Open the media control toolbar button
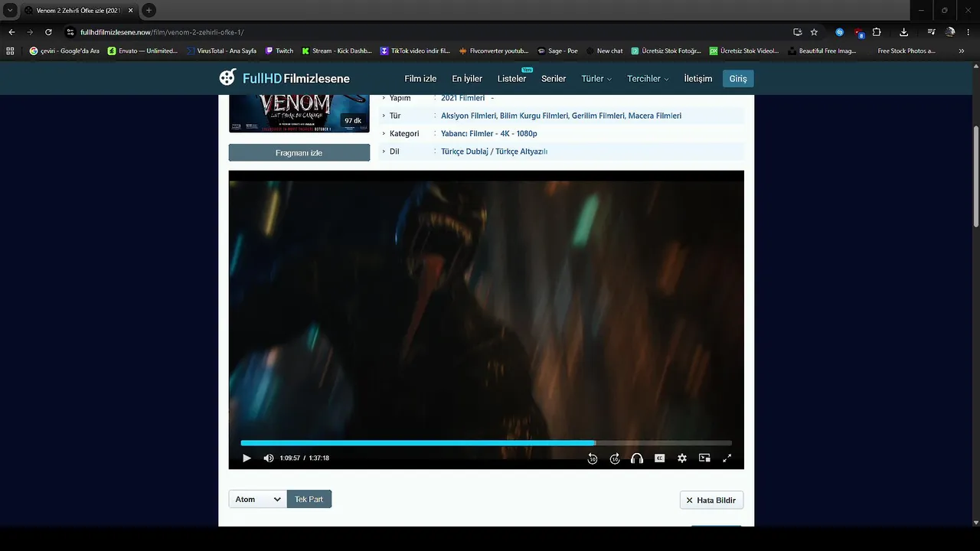Viewport: 980px width, 551px height. click(931, 32)
